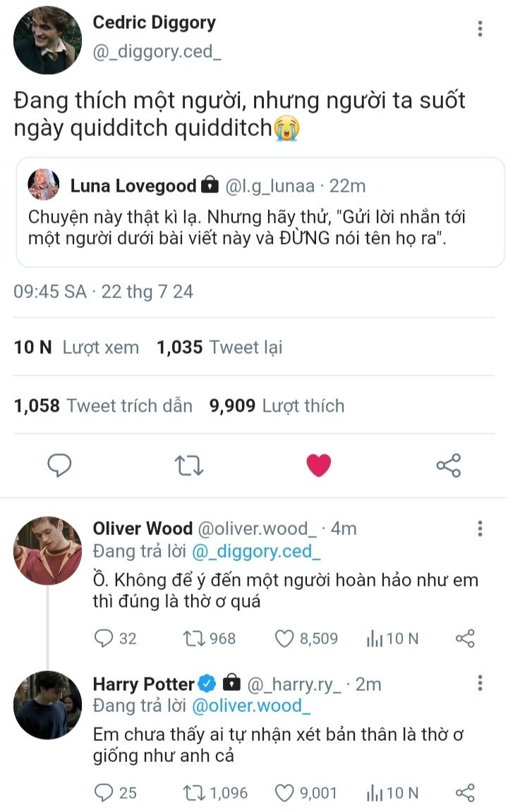
Task: Like Oliver Wood's reply
Action: tap(284, 639)
